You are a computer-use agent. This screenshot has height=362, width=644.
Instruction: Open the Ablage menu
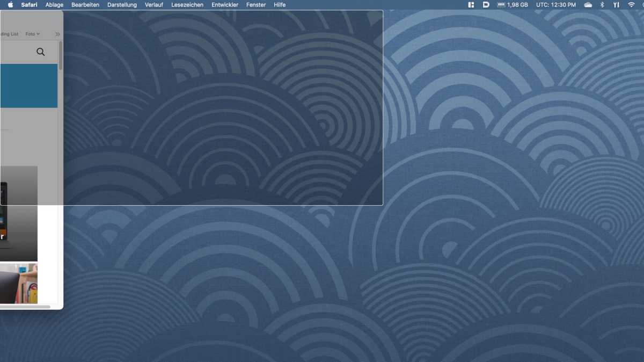tap(54, 5)
